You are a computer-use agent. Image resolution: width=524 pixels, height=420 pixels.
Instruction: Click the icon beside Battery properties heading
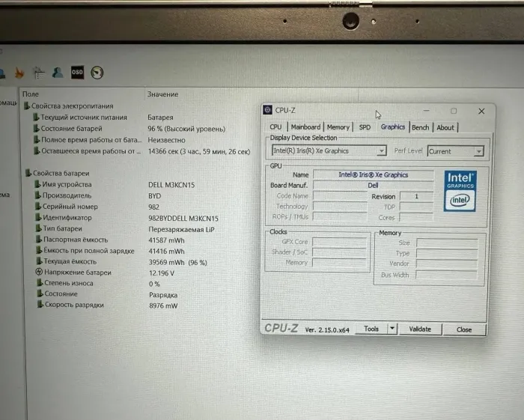click(27, 173)
